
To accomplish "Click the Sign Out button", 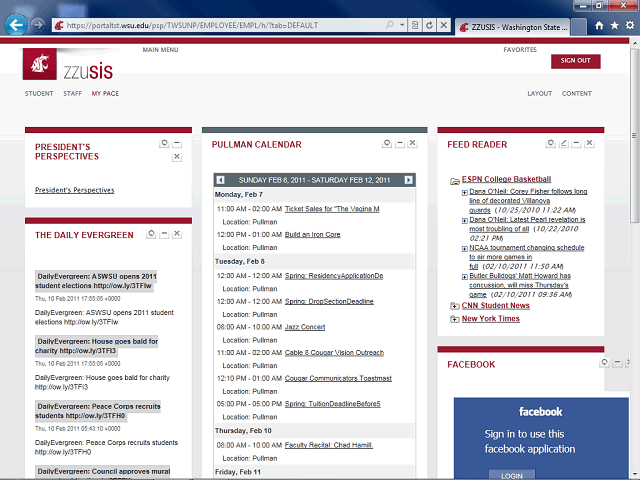I will click(575, 61).
